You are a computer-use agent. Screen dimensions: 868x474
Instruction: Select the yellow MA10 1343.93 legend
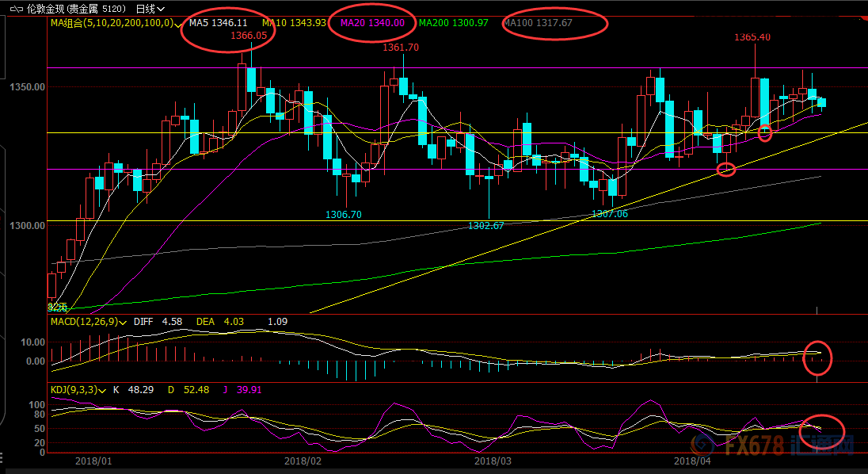294,23
